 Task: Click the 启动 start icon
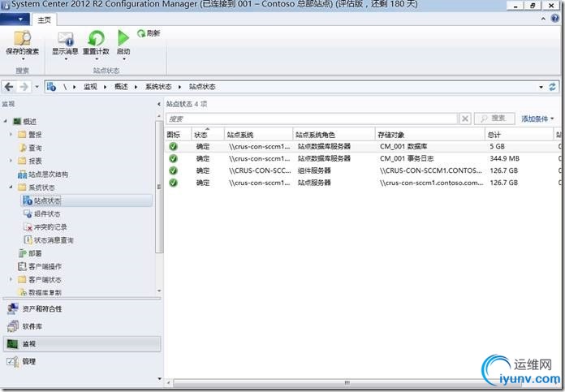(x=123, y=38)
